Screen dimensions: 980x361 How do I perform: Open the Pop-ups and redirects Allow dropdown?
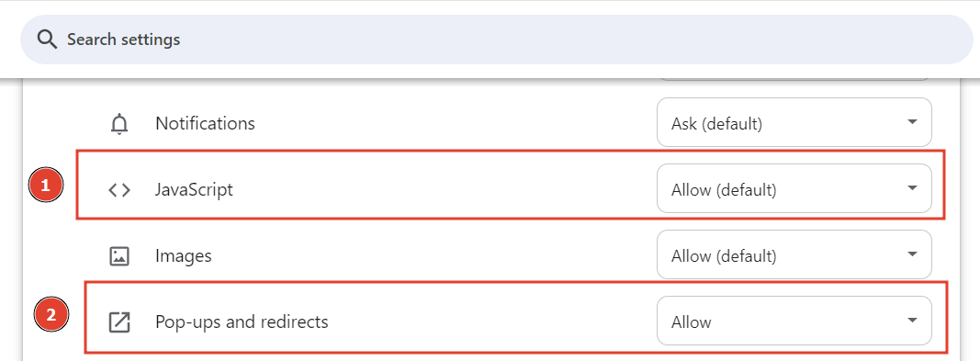click(794, 321)
